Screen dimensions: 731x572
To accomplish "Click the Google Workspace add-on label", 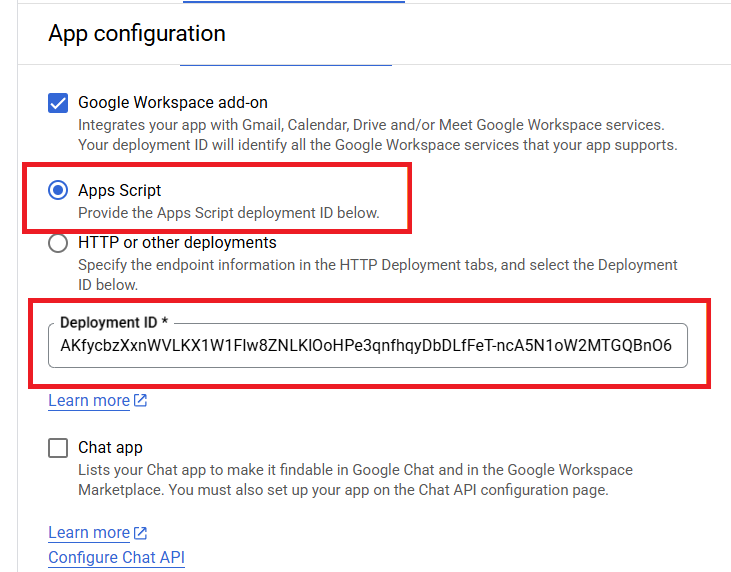I will tap(173, 102).
